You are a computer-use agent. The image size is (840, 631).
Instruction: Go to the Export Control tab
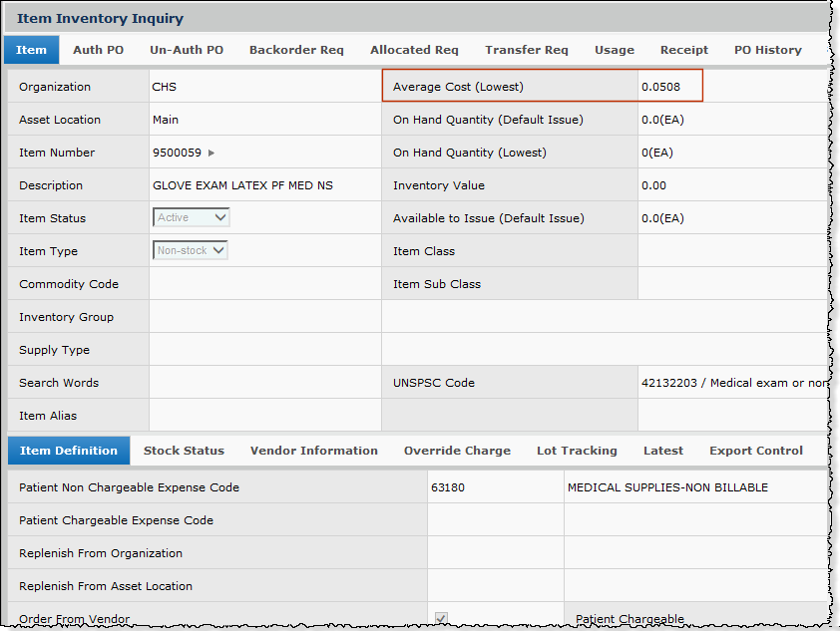pos(755,451)
